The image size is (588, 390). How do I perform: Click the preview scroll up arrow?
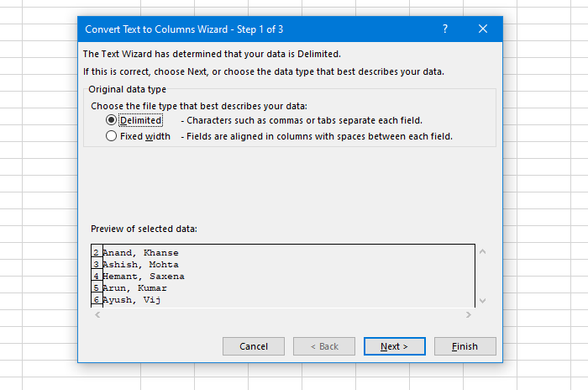(482, 252)
